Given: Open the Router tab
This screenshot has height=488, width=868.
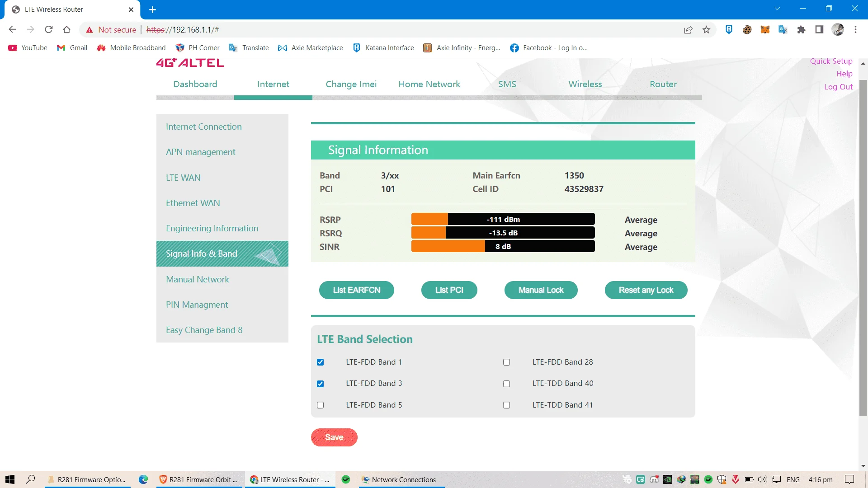Looking at the screenshot, I should [663, 84].
